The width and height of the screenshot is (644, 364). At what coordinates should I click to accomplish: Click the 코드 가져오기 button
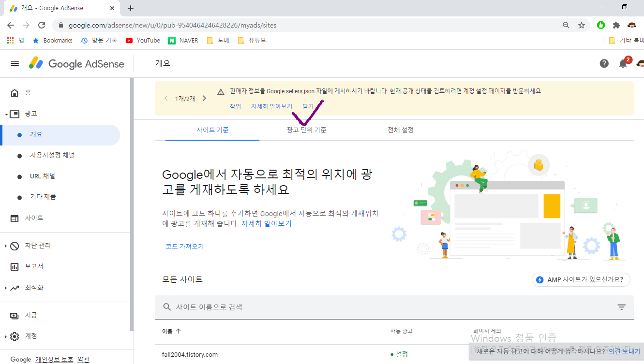click(185, 247)
